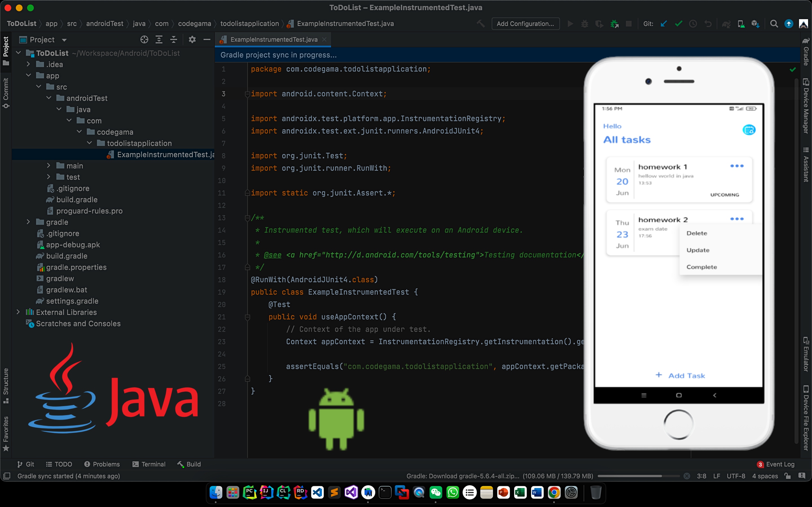Toggle the TODO tool window tab
Image resolution: width=812 pixels, height=507 pixels.
pos(59,464)
